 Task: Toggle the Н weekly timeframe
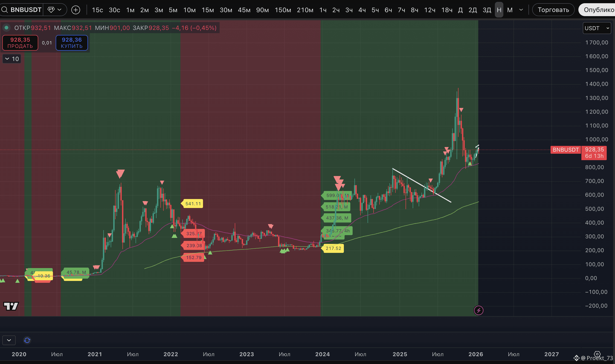tap(499, 10)
